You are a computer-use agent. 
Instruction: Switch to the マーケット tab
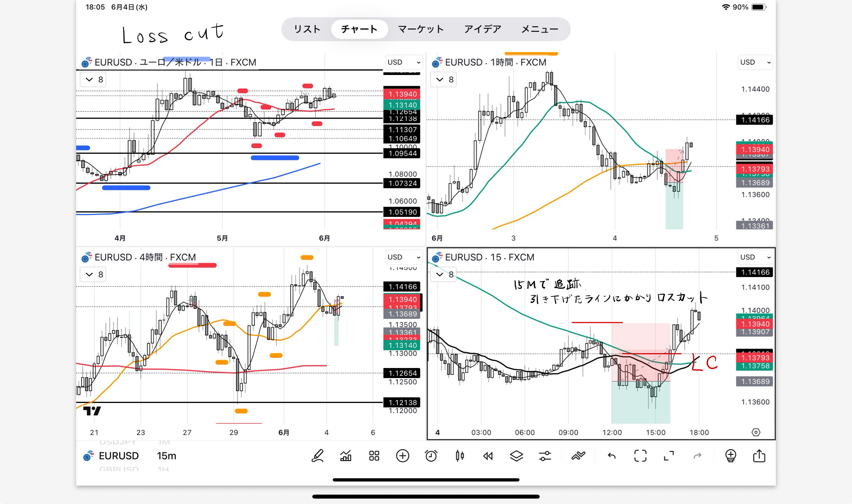click(421, 29)
